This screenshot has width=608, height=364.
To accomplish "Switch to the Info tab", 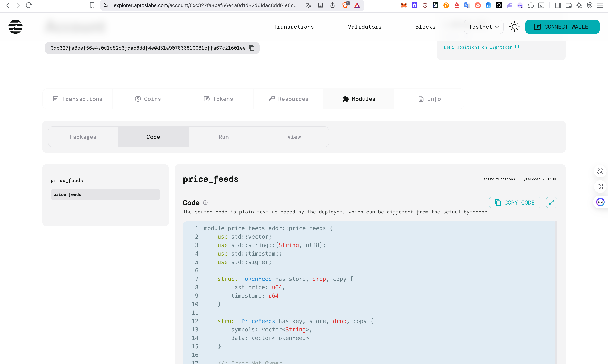I will (x=429, y=99).
